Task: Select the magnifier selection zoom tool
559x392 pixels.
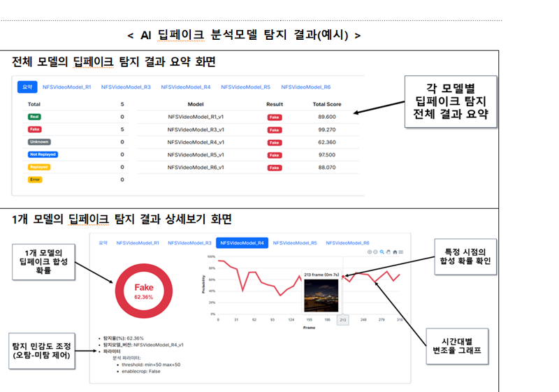Action: click(x=382, y=252)
